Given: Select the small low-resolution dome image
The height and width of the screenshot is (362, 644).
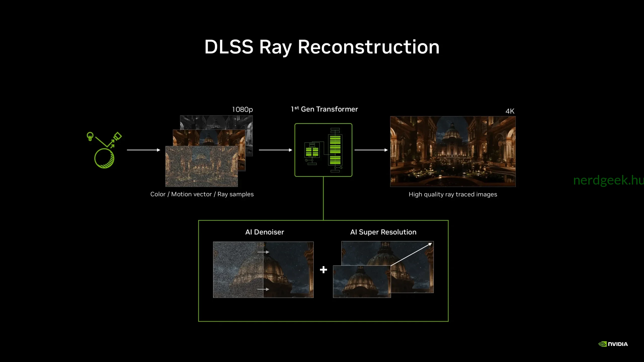Looking at the screenshot, I should click(362, 282).
